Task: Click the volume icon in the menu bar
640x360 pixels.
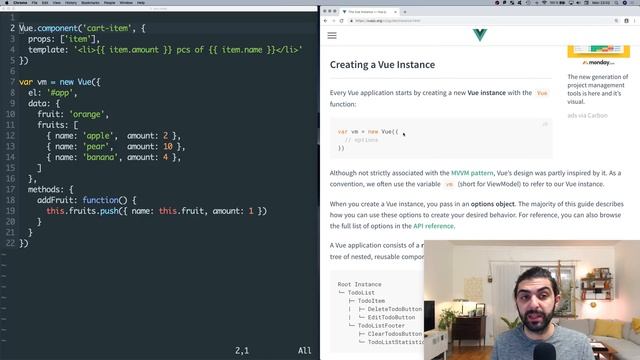Action: [578, 2]
